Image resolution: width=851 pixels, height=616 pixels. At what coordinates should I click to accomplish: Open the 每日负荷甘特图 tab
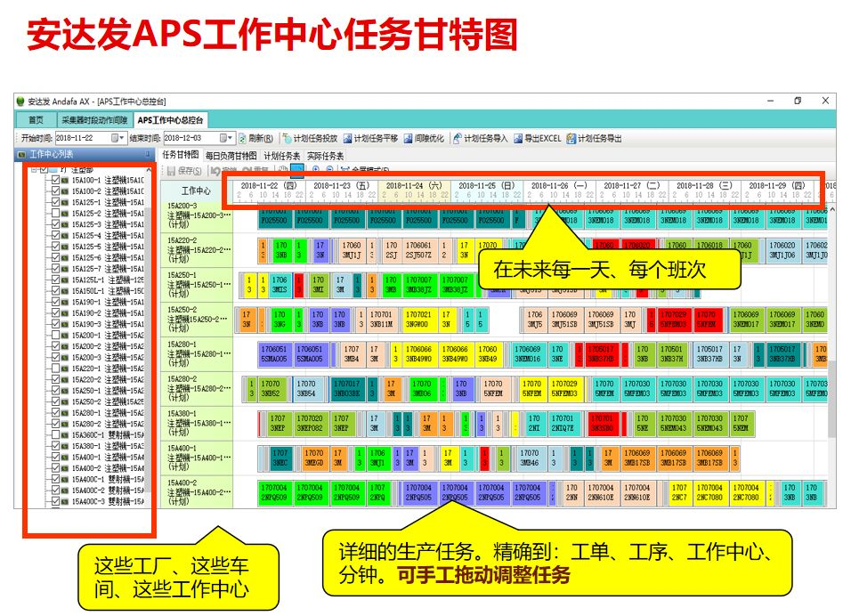231,156
